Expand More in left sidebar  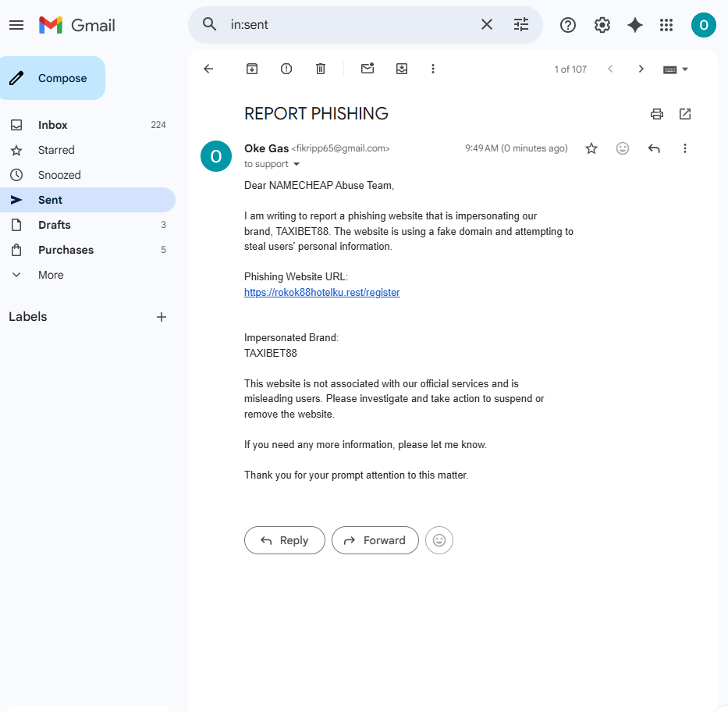point(87,275)
